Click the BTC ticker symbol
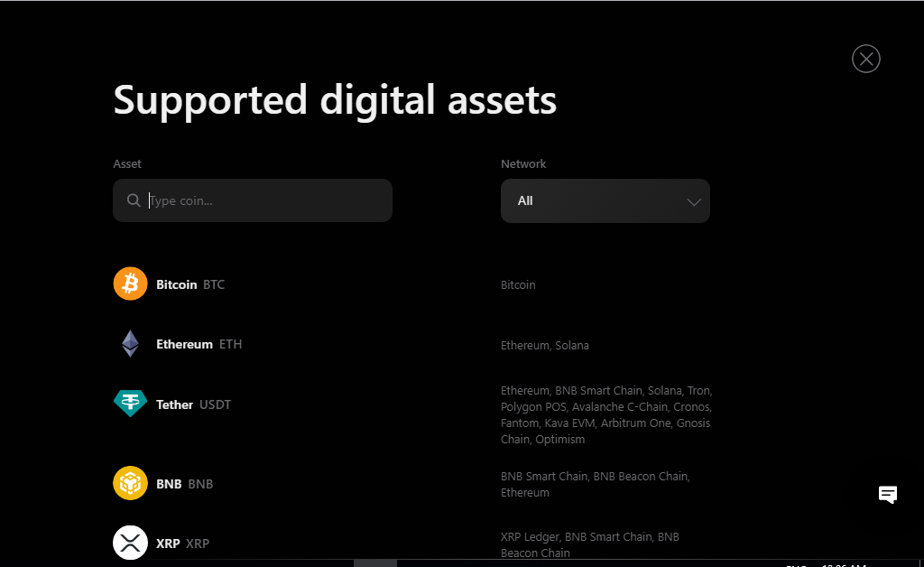 214,284
